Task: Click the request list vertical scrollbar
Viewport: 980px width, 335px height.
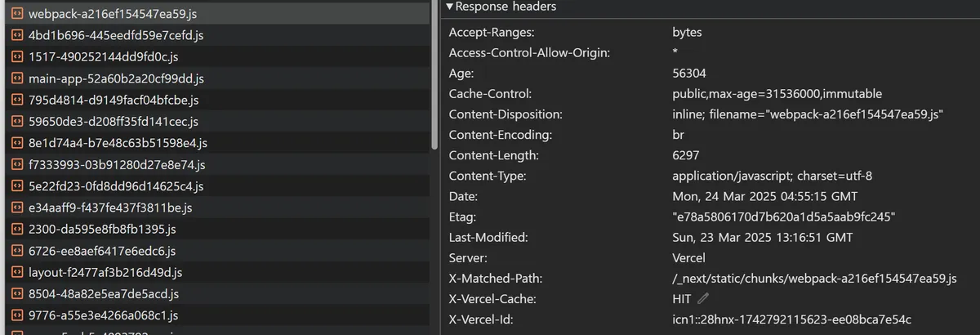Action: pos(435,74)
